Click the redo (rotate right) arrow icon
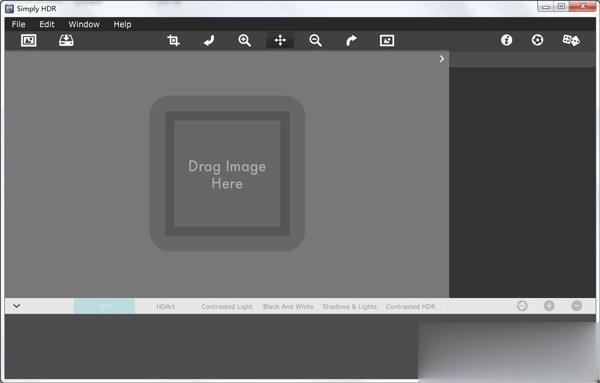The image size is (600, 383). click(351, 40)
